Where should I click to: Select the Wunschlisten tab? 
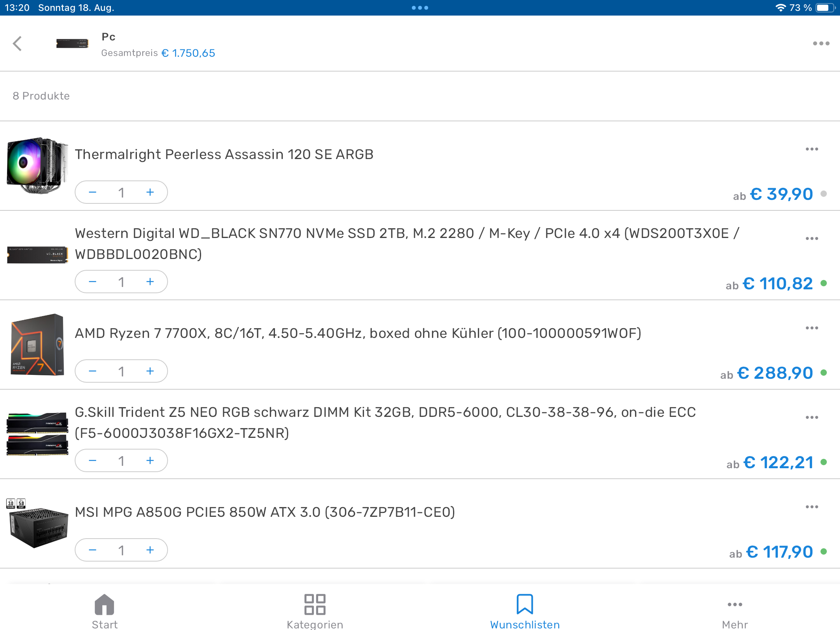[525, 611]
